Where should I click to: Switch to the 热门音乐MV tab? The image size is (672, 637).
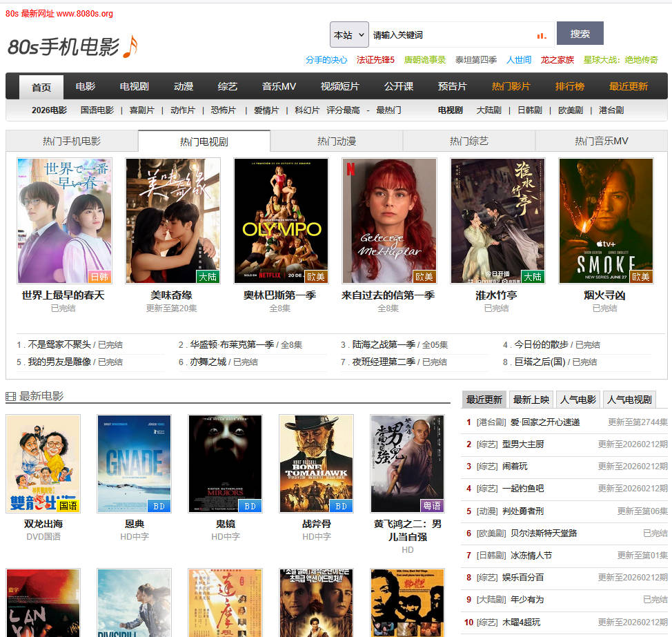tap(601, 141)
